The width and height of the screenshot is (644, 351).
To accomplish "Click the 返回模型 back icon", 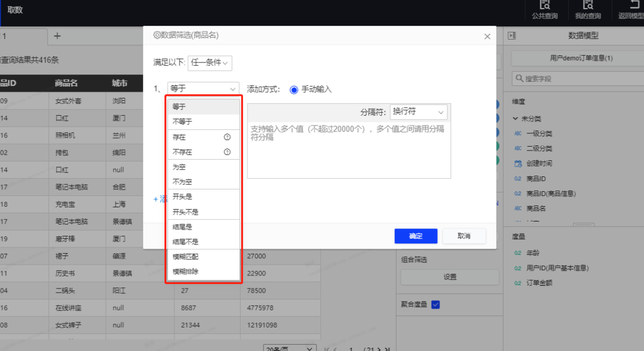I will pos(634,5).
